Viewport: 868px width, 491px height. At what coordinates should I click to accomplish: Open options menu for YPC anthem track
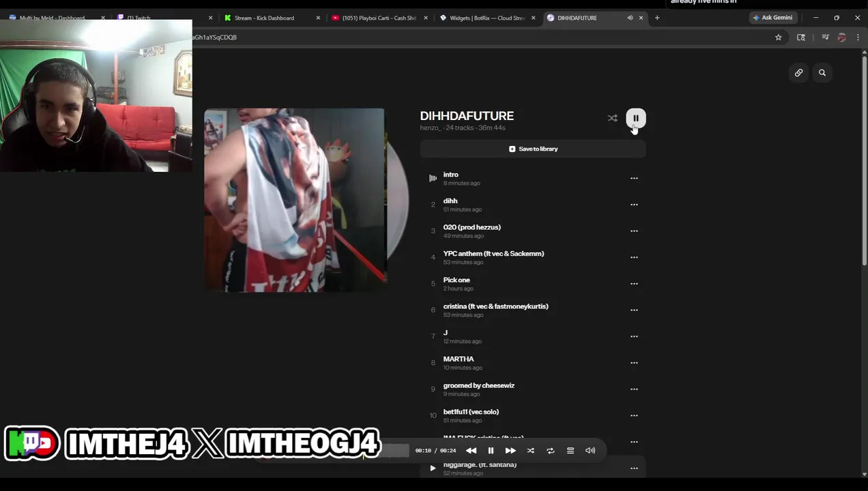[x=634, y=257]
